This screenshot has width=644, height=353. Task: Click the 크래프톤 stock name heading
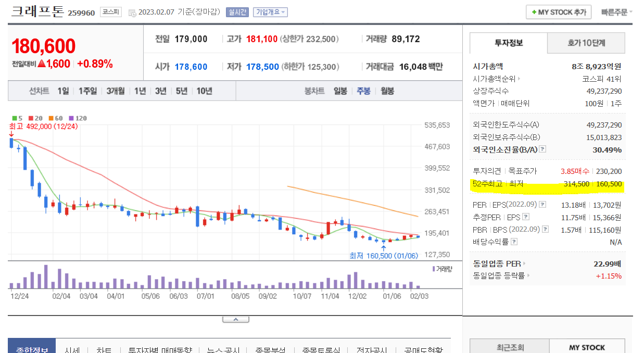[x=37, y=11]
